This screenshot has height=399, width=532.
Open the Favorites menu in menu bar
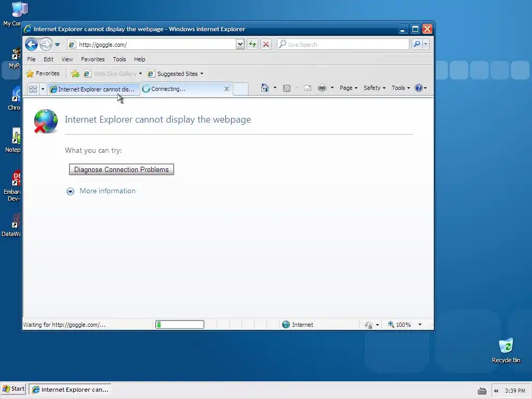pos(92,59)
